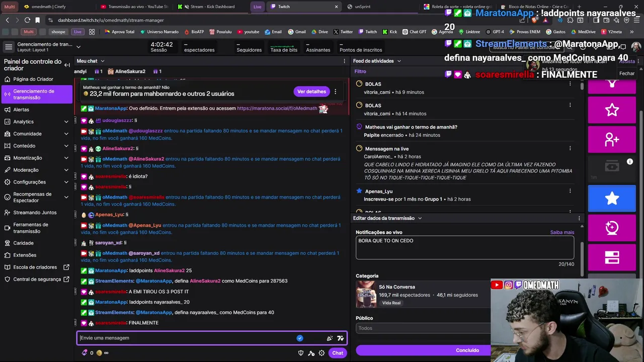Viewport: 644px width, 362px height.
Task: Click the layout blocks quick action tile
Action: coord(612,257)
